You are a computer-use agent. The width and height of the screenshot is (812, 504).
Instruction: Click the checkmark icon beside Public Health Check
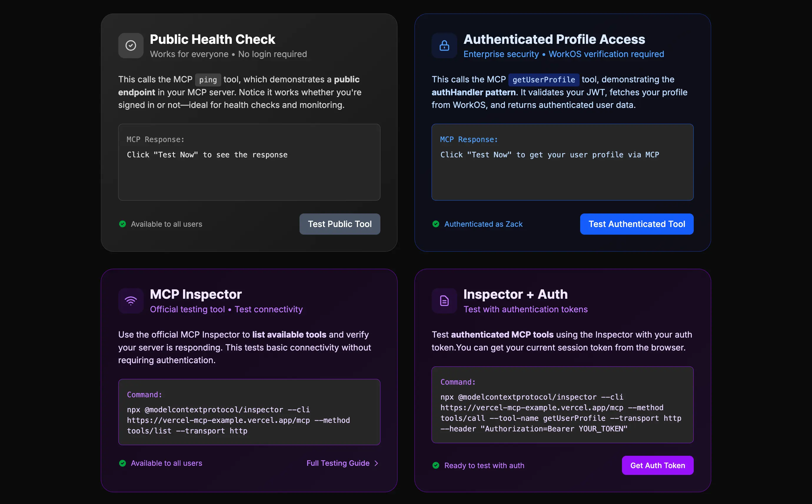coord(131,46)
